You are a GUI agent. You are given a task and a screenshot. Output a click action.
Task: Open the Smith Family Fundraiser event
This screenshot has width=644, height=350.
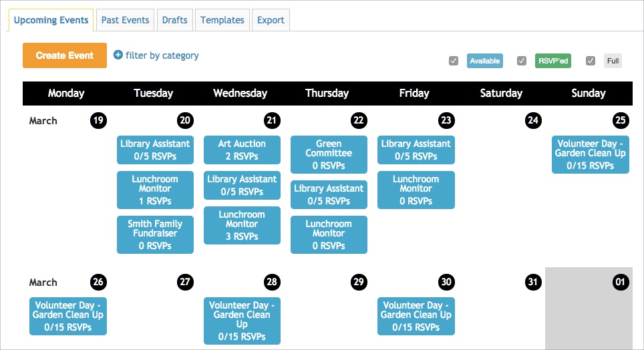[155, 234]
